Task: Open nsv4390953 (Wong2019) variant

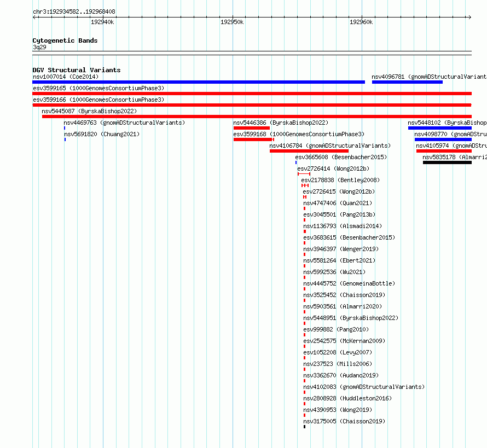Action: tap(338, 410)
